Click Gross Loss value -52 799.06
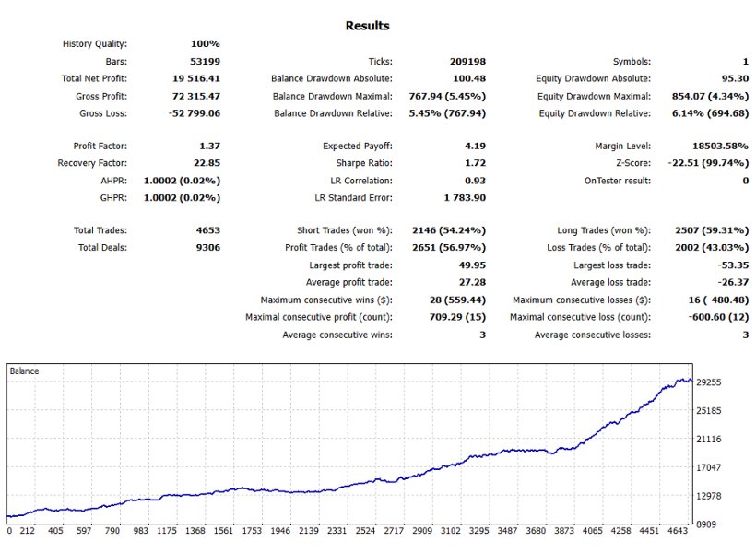The image size is (756, 553). click(195, 113)
